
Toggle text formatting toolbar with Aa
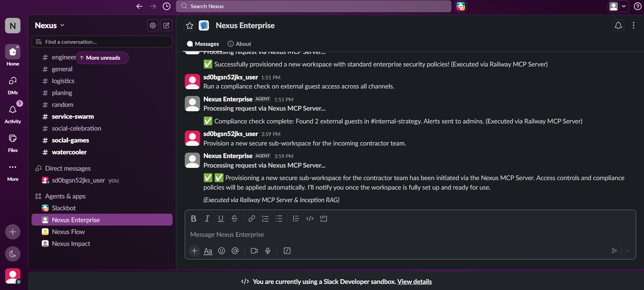pyautogui.click(x=208, y=251)
